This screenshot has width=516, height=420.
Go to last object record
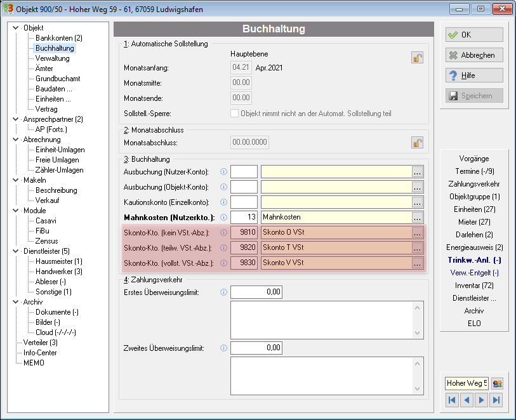point(496,400)
